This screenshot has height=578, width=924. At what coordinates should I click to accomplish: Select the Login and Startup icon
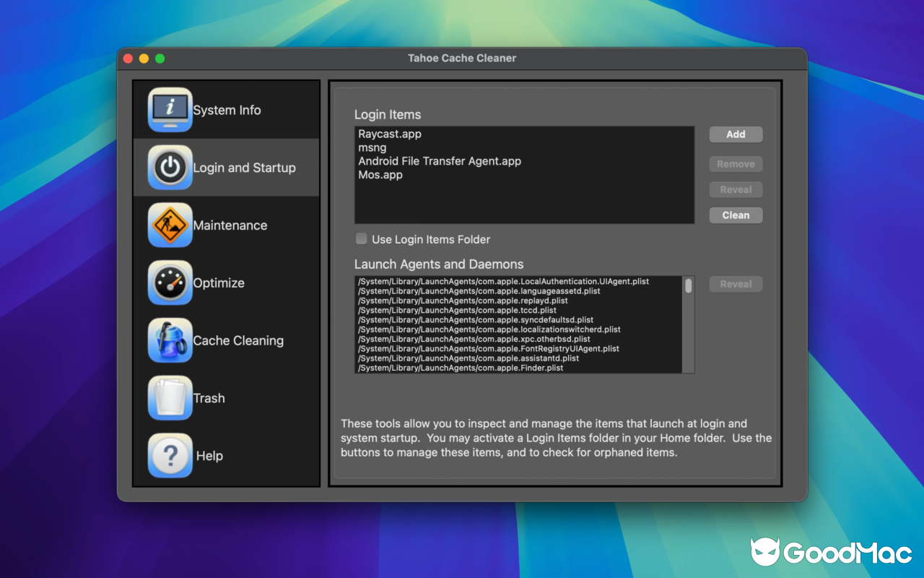coord(226,167)
